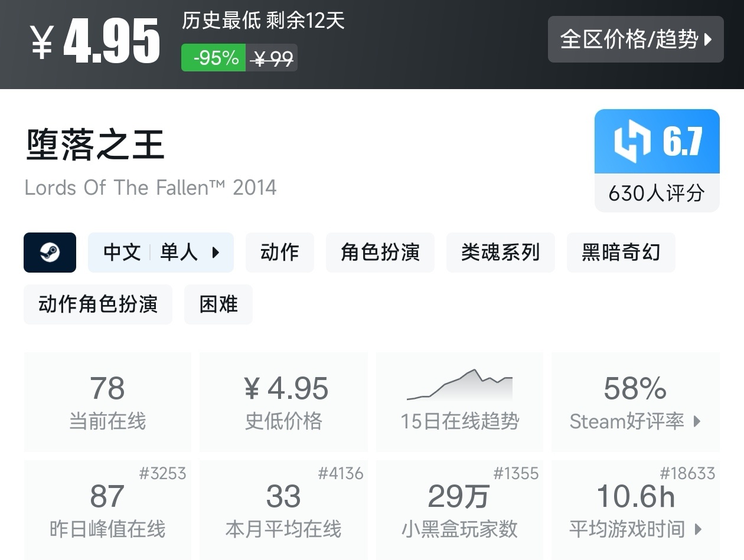Open the 史低价格 lowest price card
This screenshot has height=560, width=744.
283,402
